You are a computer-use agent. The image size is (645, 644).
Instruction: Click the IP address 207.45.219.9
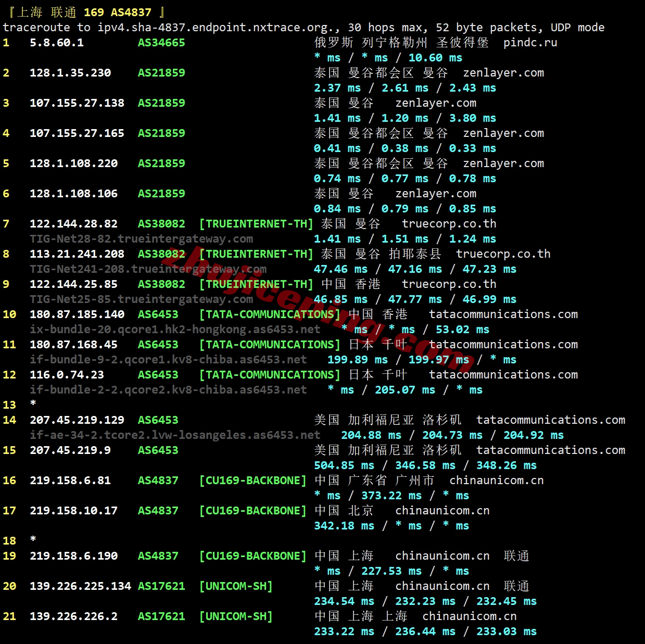70,450
